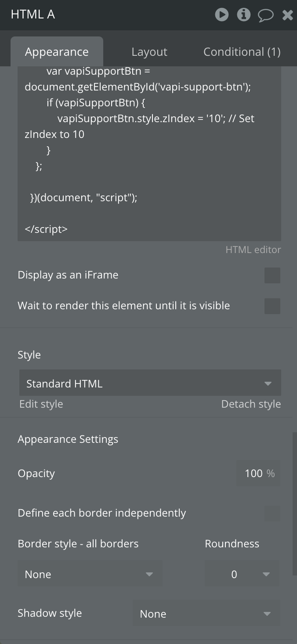The height and width of the screenshot is (644, 297).
Task: Click the Edit style link
Action: (41, 404)
